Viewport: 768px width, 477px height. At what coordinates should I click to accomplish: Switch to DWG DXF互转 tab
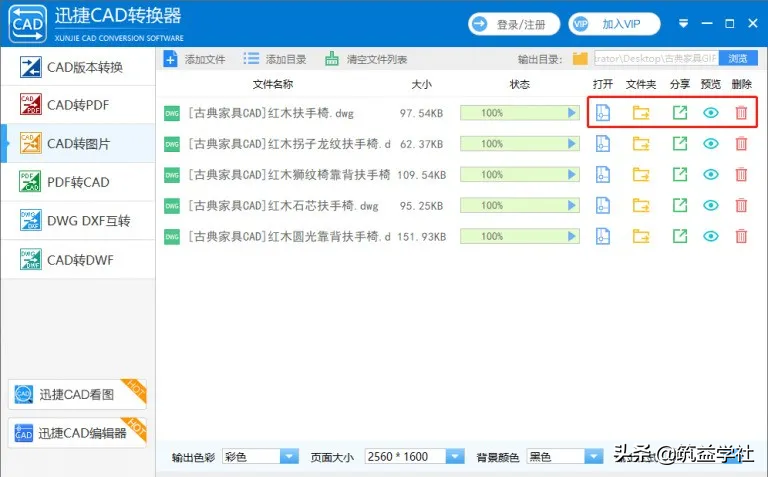(x=78, y=221)
